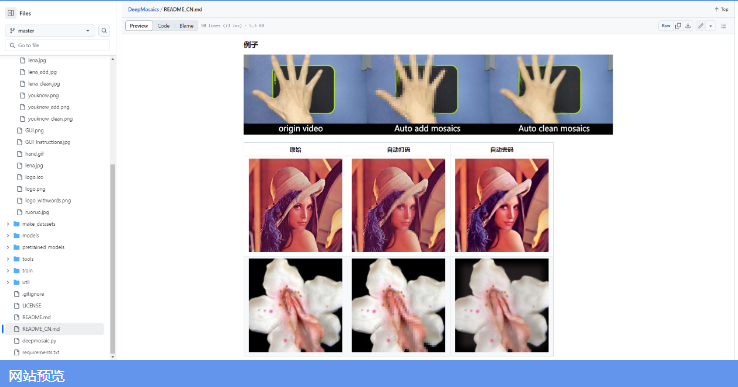Expand the pretrained_models folder

[8, 247]
